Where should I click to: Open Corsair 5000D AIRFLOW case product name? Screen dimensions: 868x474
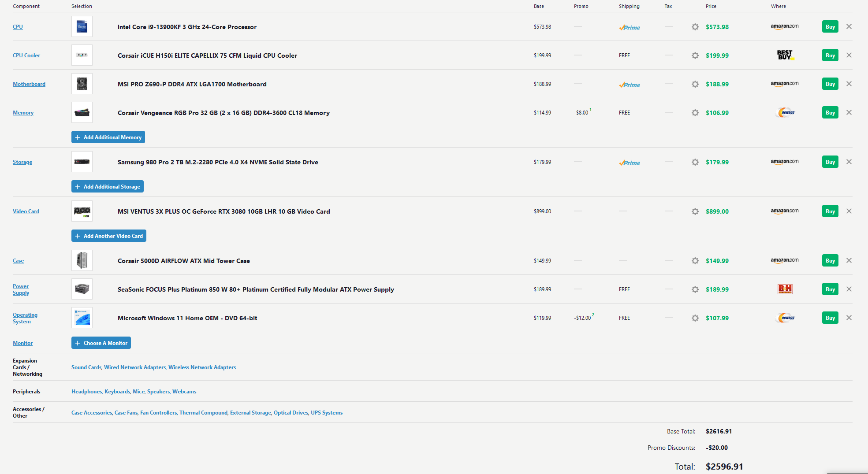click(x=184, y=261)
